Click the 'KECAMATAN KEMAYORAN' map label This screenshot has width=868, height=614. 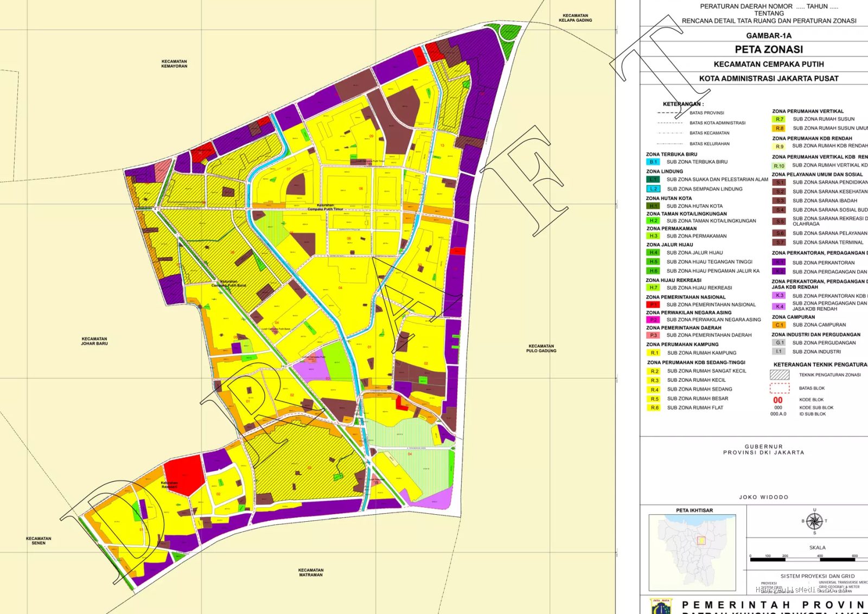[174, 64]
